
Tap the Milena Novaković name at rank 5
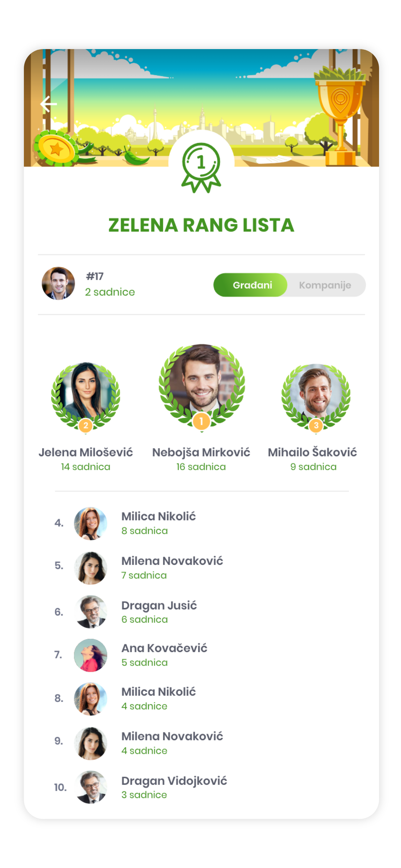pyautogui.click(x=172, y=561)
